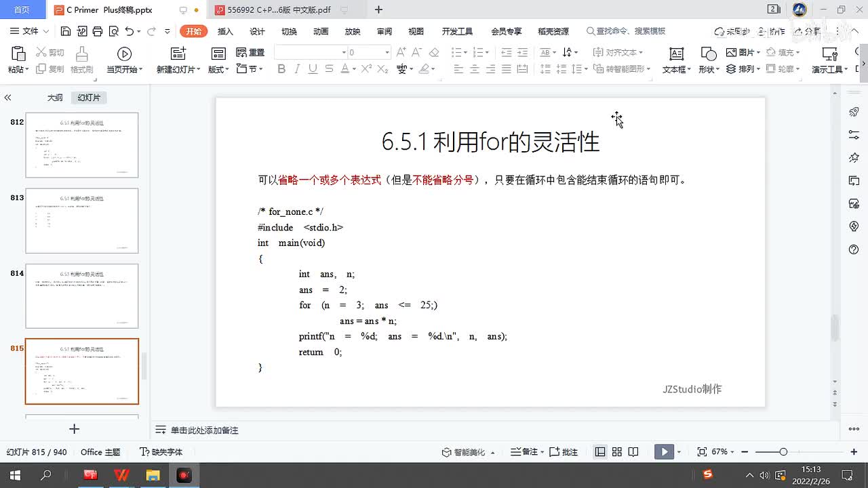Click the Align right paragraph icon
This screenshot has height=488, width=868.
click(x=490, y=68)
